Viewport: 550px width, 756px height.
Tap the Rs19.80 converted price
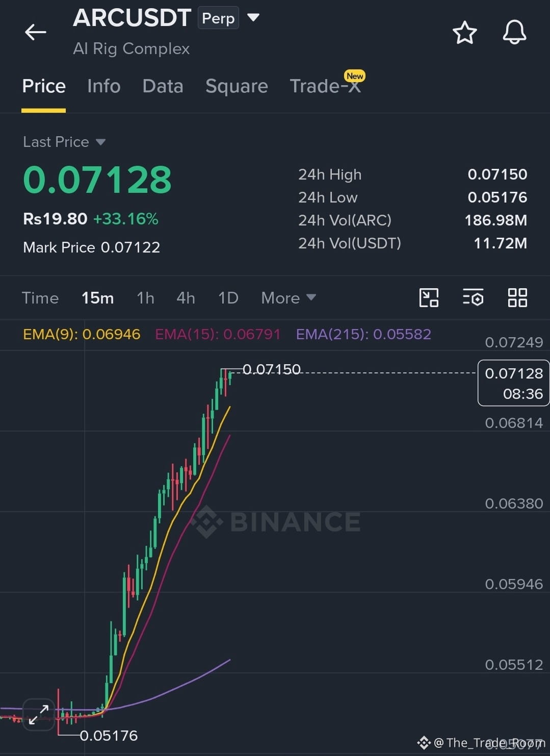tap(55, 219)
